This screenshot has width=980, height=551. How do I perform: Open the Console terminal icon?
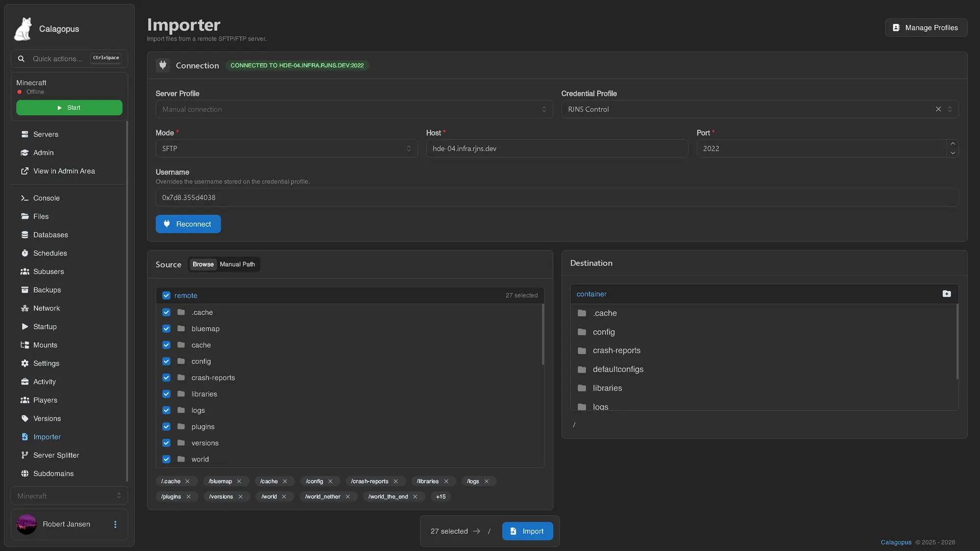tap(24, 198)
